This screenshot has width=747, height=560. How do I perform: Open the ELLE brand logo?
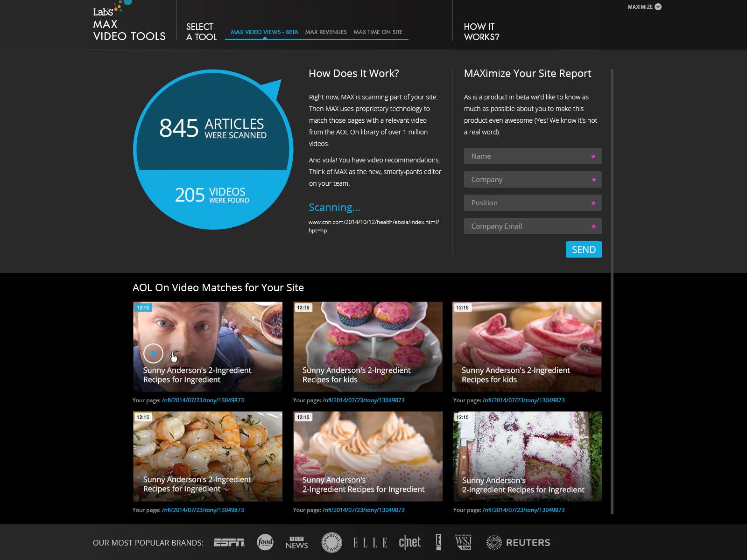pyautogui.click(x=370, y=542)
